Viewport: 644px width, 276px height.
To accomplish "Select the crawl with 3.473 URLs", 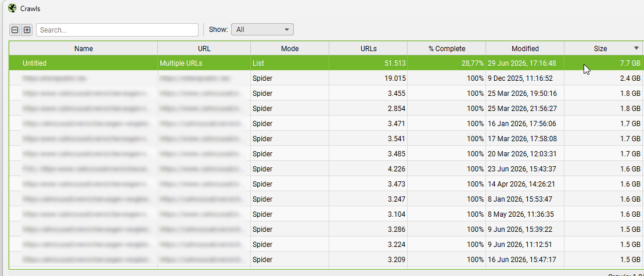I will point(326,184).
